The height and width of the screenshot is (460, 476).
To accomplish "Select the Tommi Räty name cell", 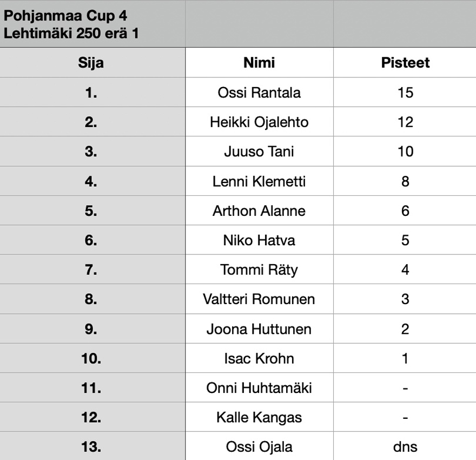I will (259, 270).
